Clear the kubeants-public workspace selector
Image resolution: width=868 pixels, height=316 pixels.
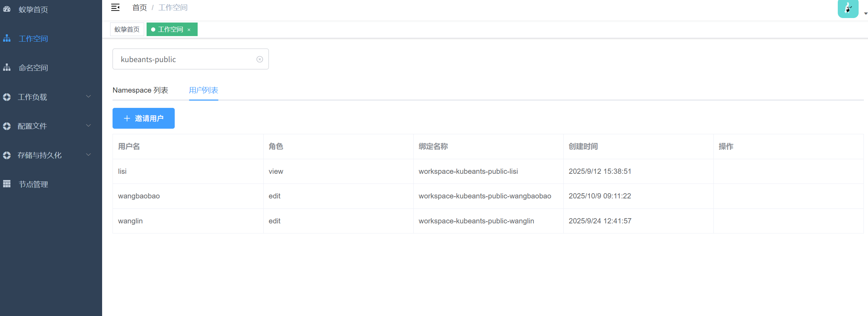pyautogui.click(x=259, y=59)
